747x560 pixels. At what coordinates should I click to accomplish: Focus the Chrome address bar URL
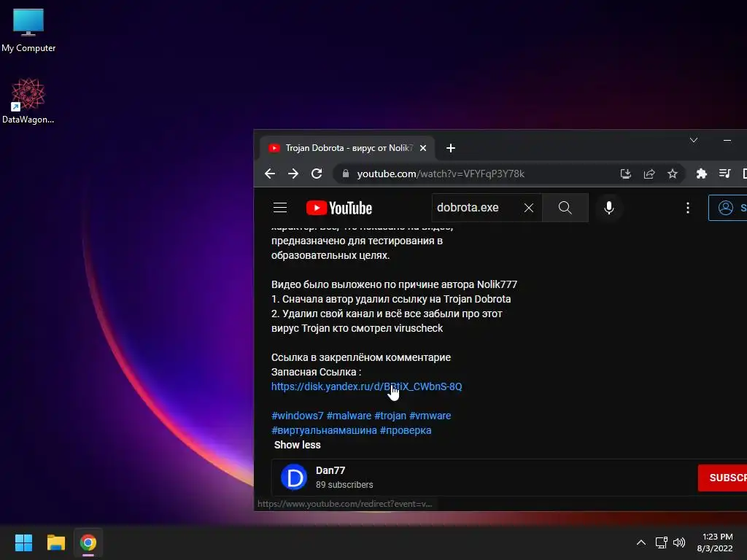tap(441, 174)
